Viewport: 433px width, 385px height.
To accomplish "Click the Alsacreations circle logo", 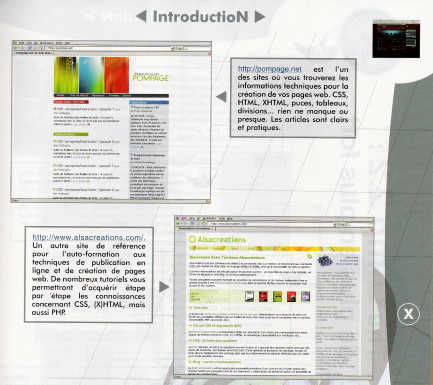I will tap(192, 239).
